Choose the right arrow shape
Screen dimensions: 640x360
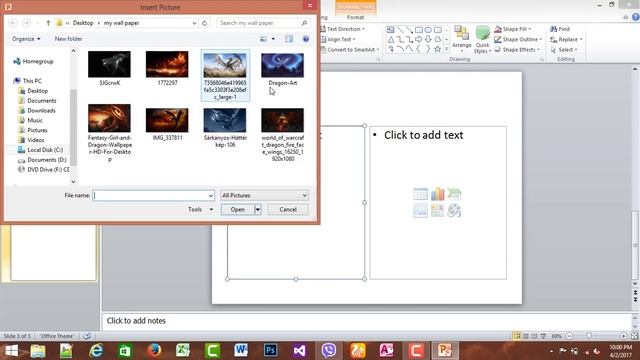coord(419,39)
